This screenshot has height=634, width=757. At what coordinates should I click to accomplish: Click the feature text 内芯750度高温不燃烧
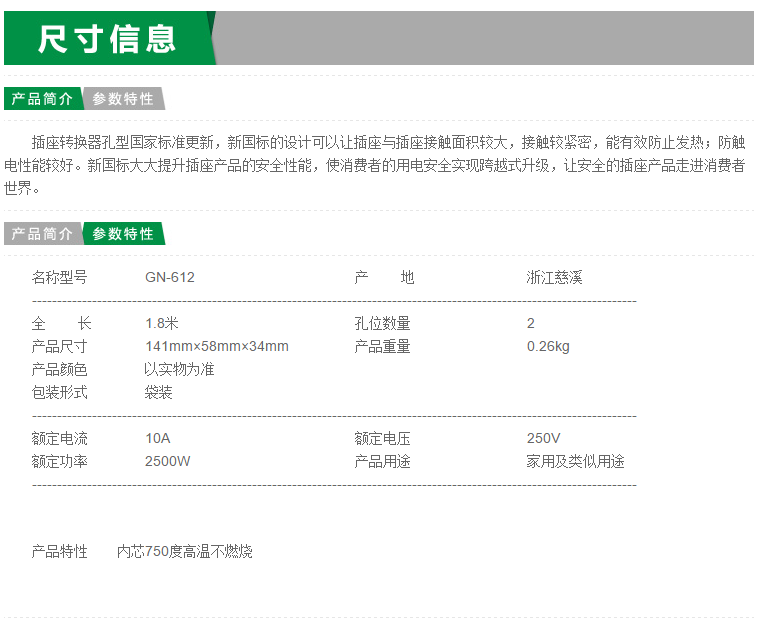(185, 551)
